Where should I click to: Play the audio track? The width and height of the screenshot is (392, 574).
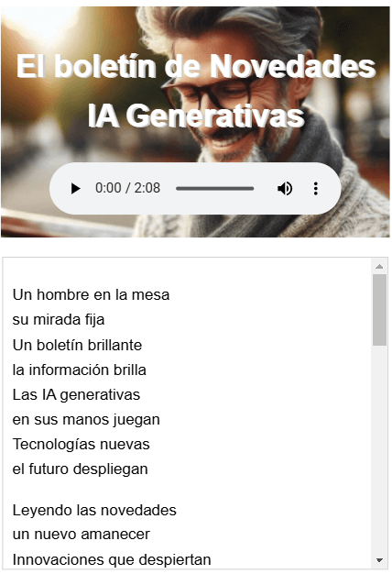76,189
